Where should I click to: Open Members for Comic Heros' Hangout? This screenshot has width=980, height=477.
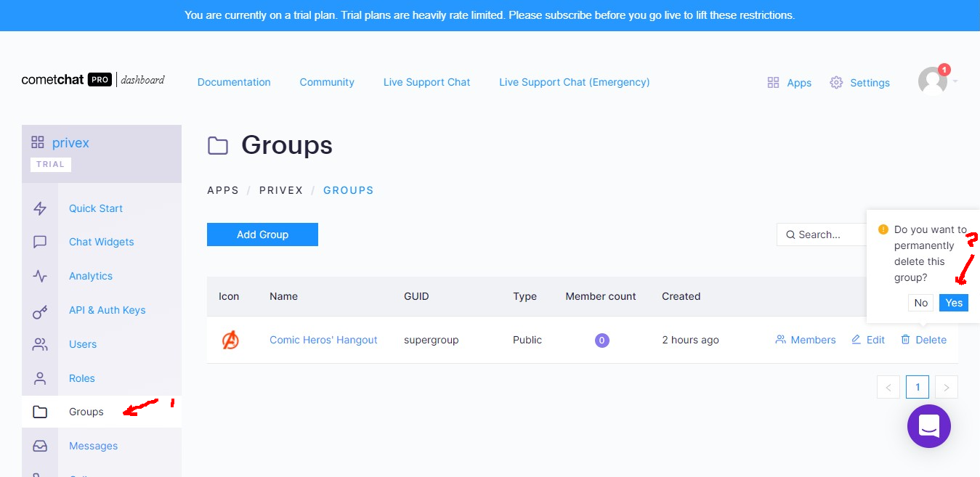[x=806, y=340]
